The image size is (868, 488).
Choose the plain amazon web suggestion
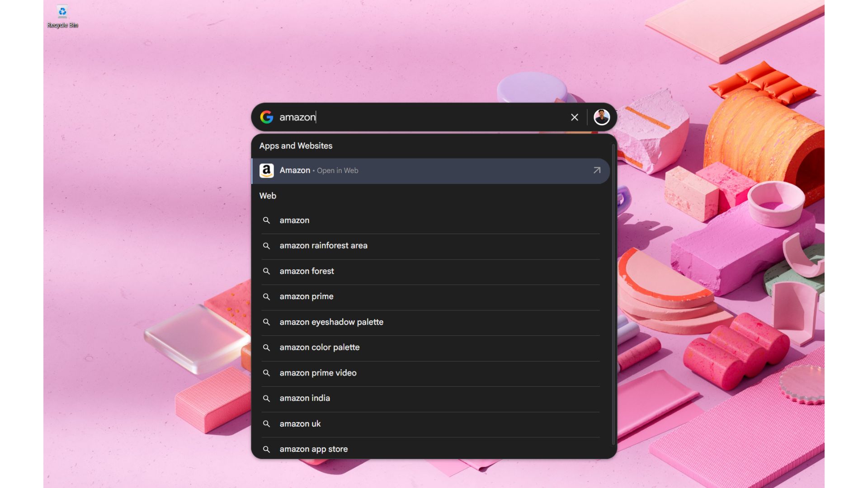point(295,221)
